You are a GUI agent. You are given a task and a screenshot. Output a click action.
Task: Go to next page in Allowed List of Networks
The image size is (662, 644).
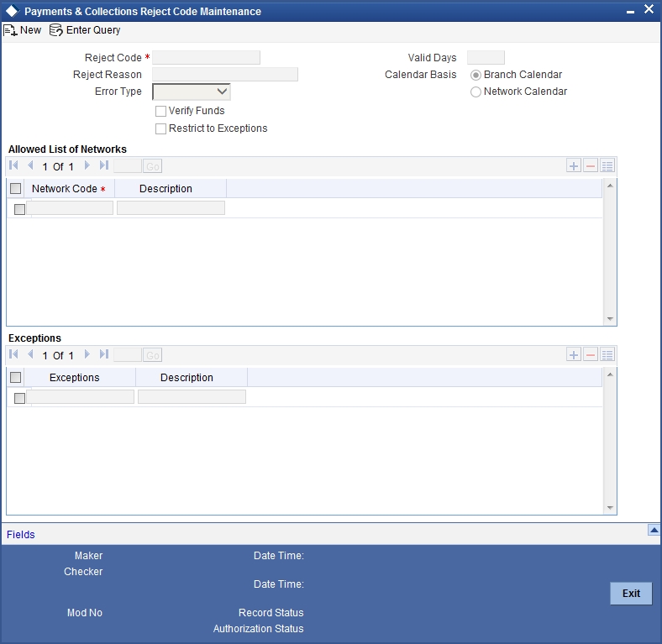tap(87, 165)
